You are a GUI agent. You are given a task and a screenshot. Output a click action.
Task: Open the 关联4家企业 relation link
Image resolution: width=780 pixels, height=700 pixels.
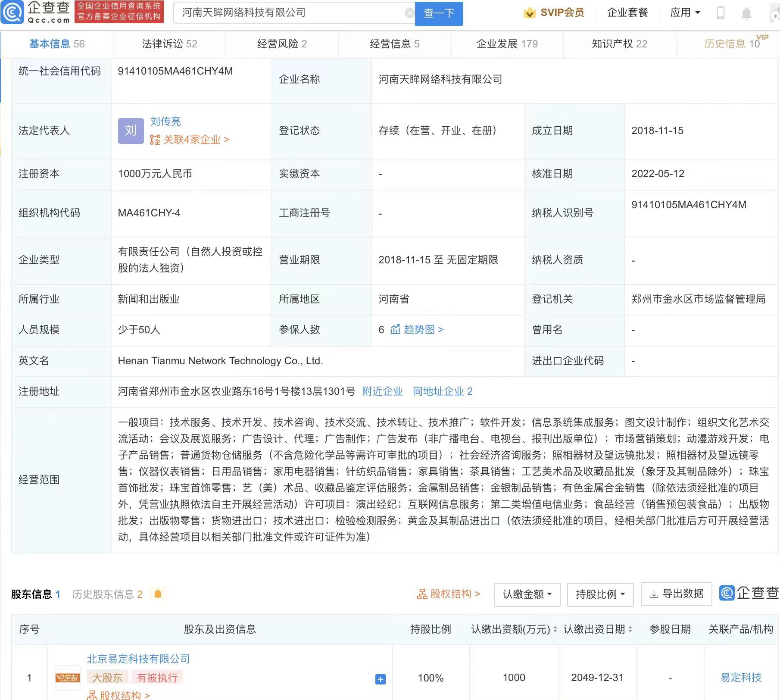pos(190,140)
